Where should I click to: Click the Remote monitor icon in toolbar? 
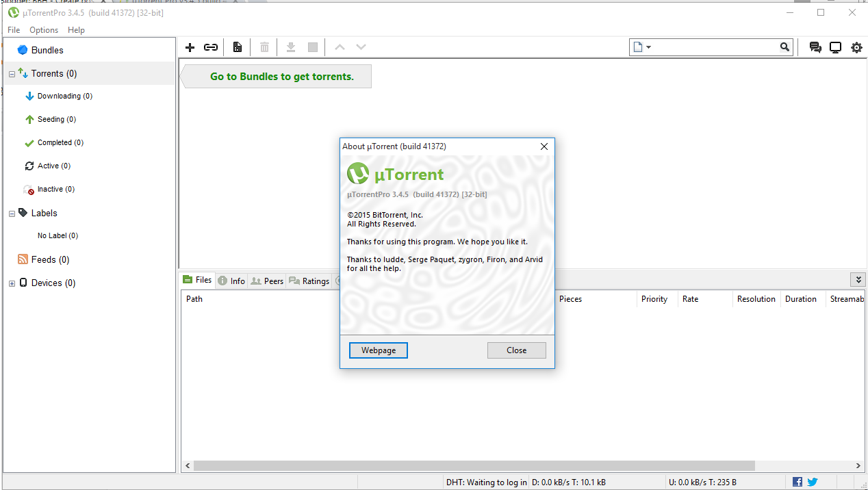(835, 47)
